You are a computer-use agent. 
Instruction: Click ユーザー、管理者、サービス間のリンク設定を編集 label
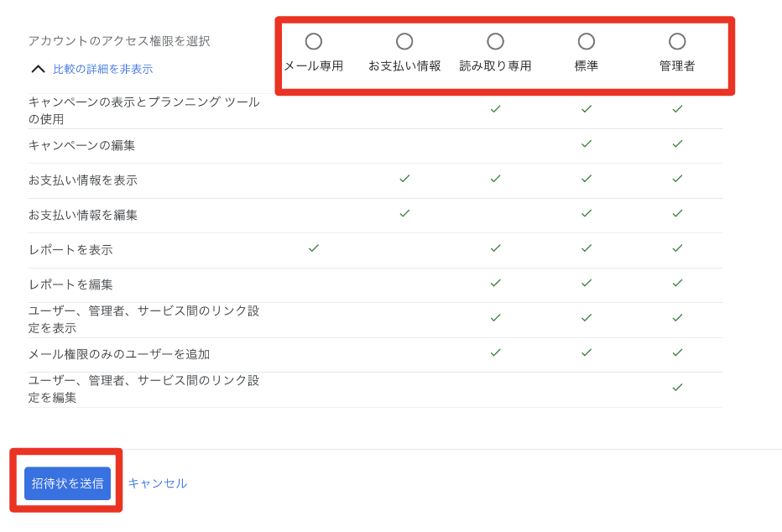tap(144, 389)
